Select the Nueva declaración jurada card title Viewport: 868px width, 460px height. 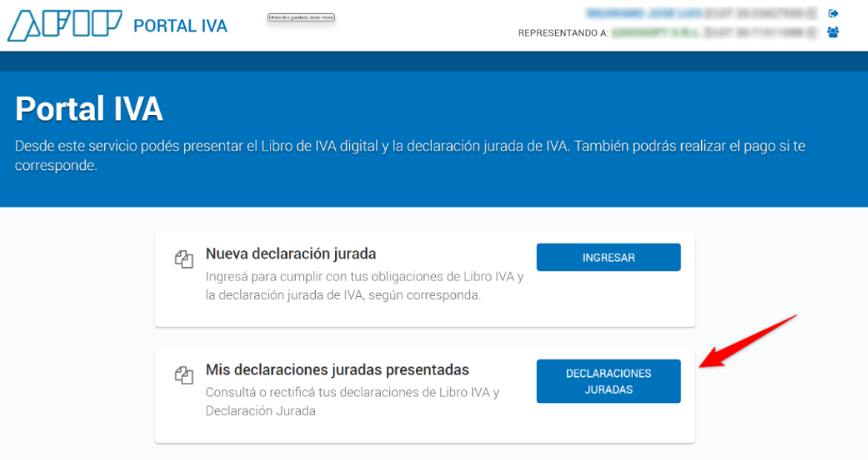(x=291, y=254)
